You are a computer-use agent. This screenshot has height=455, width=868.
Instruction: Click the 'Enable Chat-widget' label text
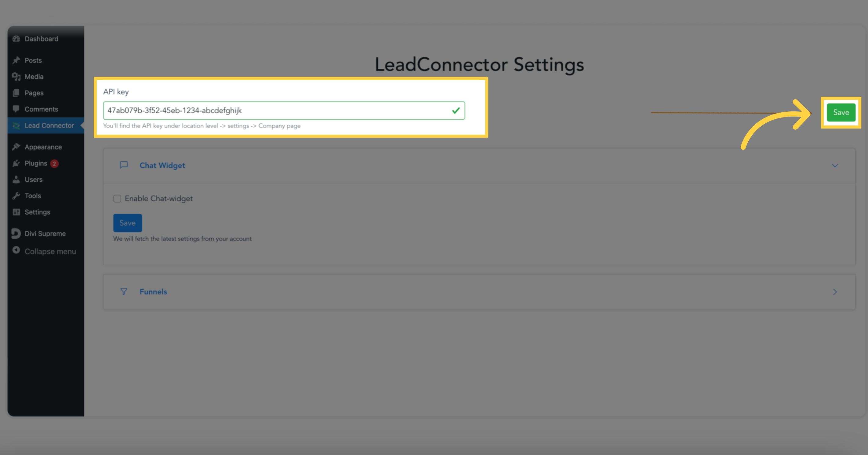click(159, 198)
